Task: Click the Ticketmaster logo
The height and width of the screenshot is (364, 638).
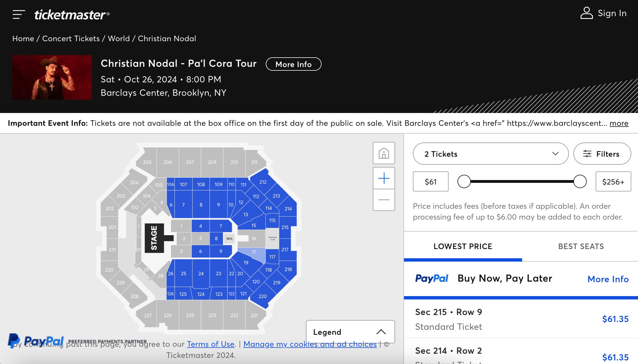Action: 72,14
